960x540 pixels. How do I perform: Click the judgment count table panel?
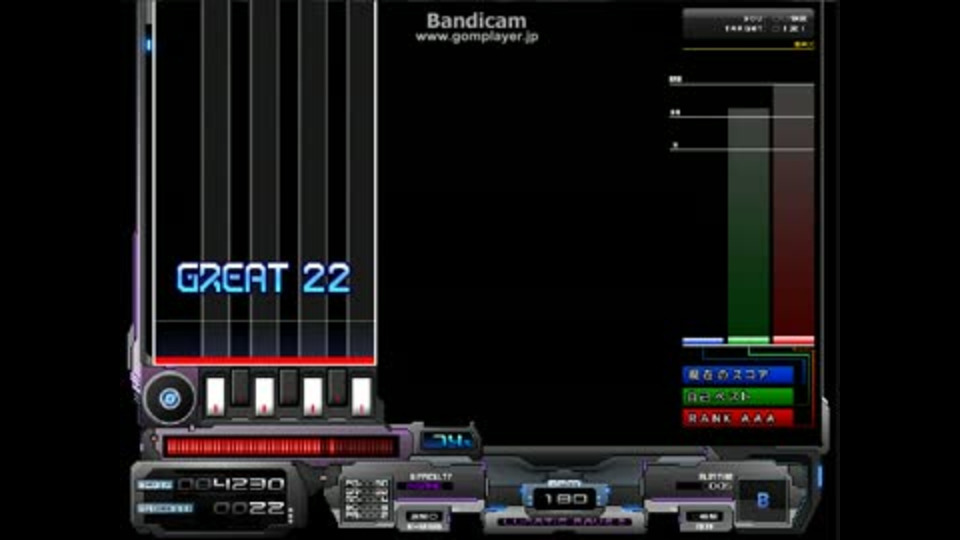click(x=366, y=500)
